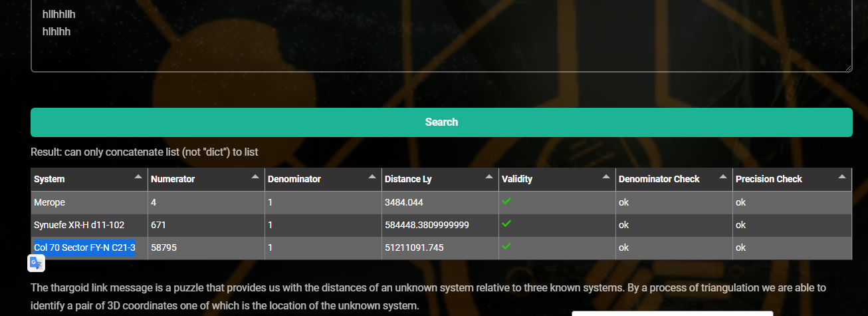Sort table by Distance Ly arrow
This screenshot has height=316, width=868.
point(489,176)
